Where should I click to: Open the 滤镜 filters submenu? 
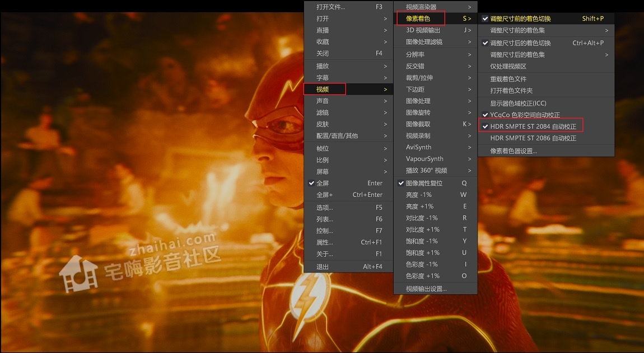(x=349, y=112)
